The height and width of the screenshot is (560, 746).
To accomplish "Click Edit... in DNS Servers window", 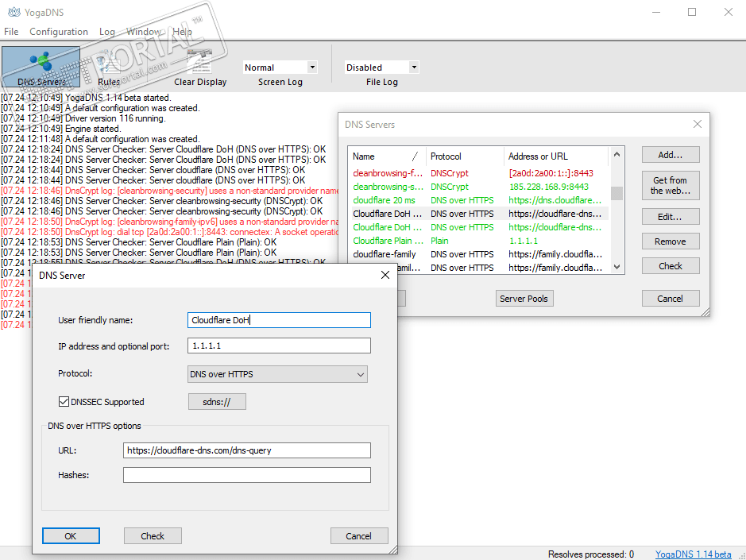I will (x=671, y=217).
